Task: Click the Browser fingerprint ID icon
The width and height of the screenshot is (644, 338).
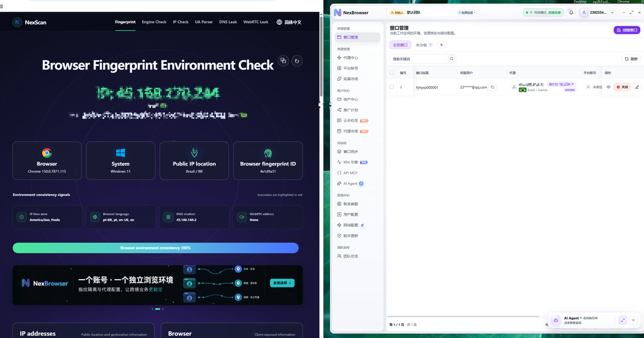Action: tap(268, 153)
